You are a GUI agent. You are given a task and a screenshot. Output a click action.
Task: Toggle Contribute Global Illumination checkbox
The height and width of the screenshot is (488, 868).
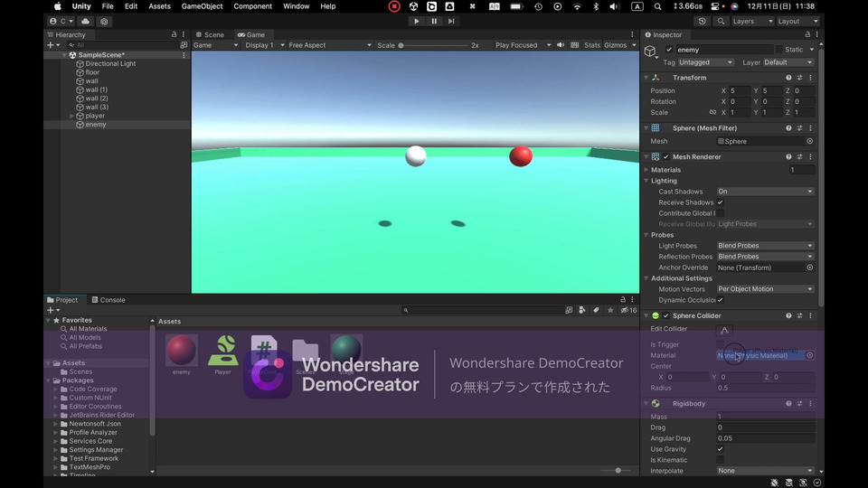[x=721, y=213]
